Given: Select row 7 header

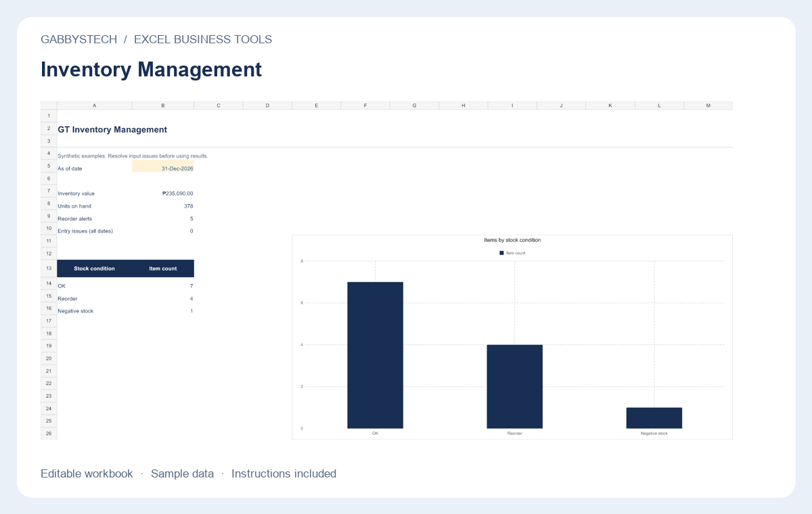Looking at the screenshot, I should [x=49, y=191].
